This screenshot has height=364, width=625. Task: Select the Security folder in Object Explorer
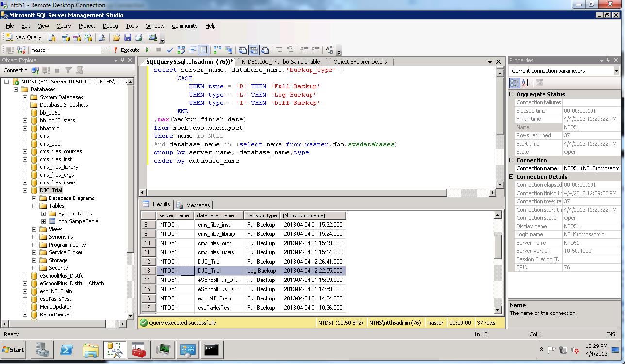pos(58,268)
